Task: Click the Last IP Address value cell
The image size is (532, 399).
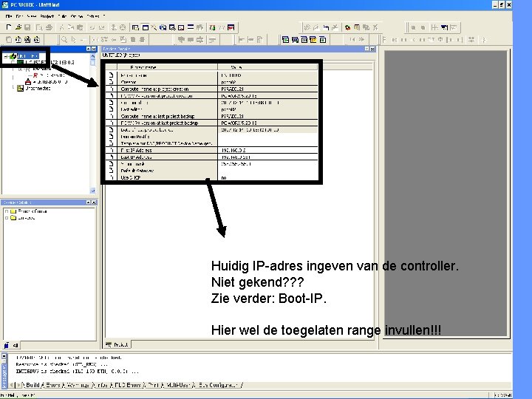Action: [x=267, y=157]
